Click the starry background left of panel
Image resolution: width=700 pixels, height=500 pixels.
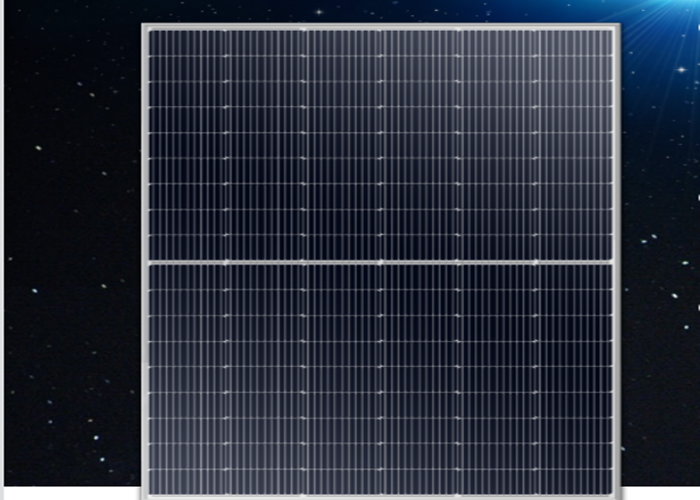point(70,250)
